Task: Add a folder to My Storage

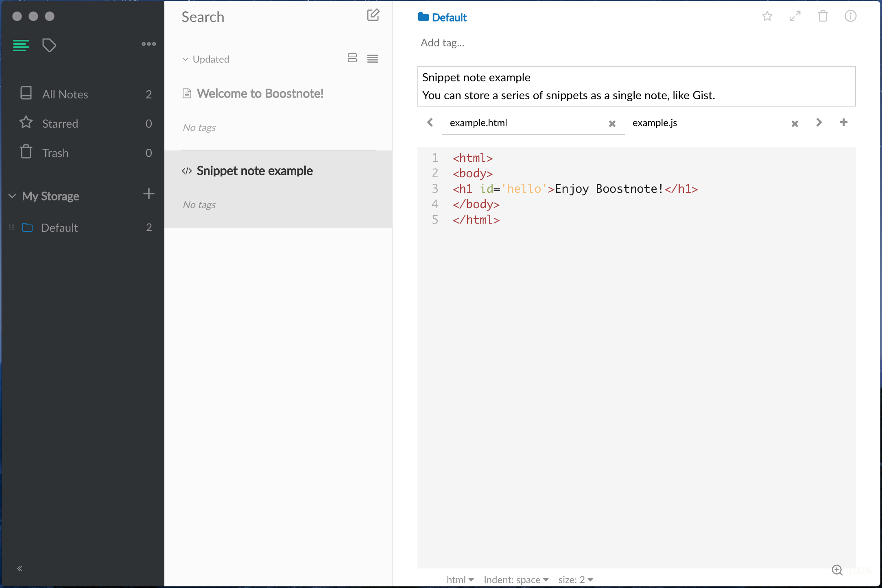Action: (149, 194)
